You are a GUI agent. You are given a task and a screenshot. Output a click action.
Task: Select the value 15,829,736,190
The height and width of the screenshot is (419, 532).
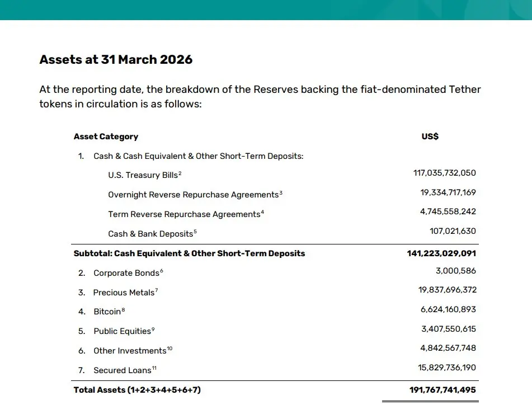coord(447,368)
